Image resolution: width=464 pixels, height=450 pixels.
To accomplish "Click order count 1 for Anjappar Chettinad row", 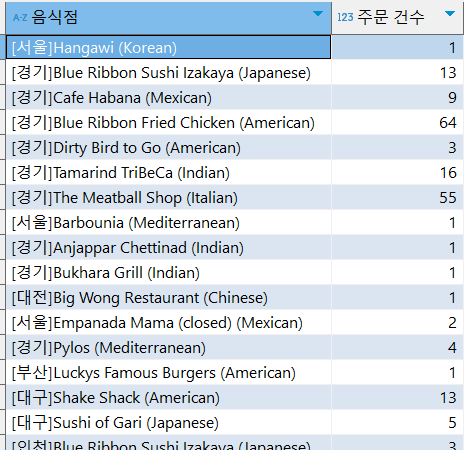I will pyautogui.click(x=398, y=247).
